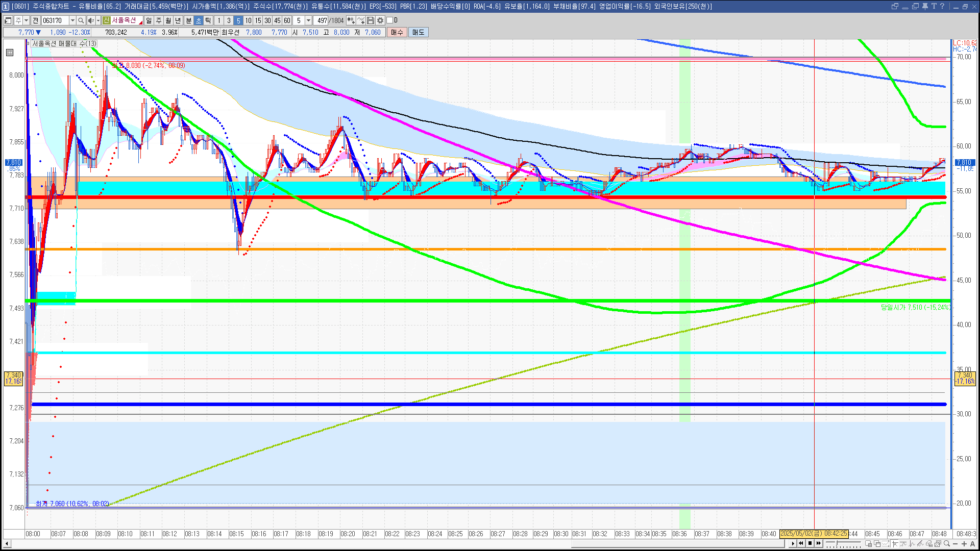
Task: Open dropdown arrow next to 주 selector
Action: [26, 20]
